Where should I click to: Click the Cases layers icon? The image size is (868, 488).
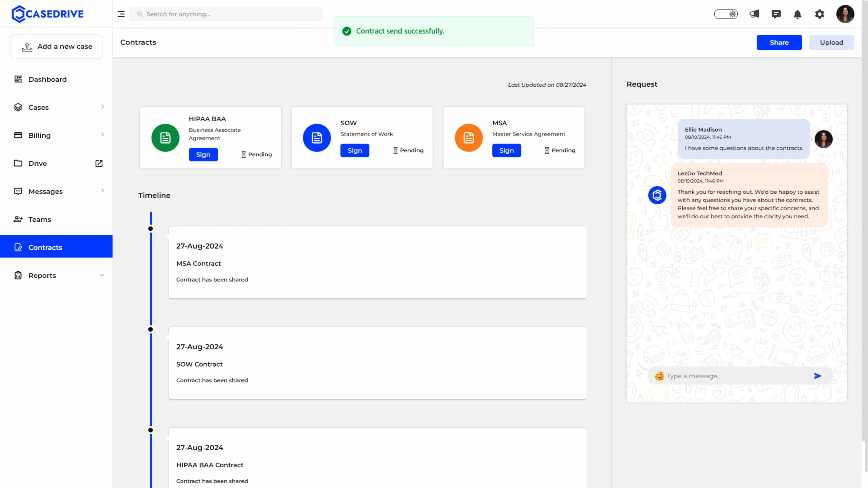18,107
